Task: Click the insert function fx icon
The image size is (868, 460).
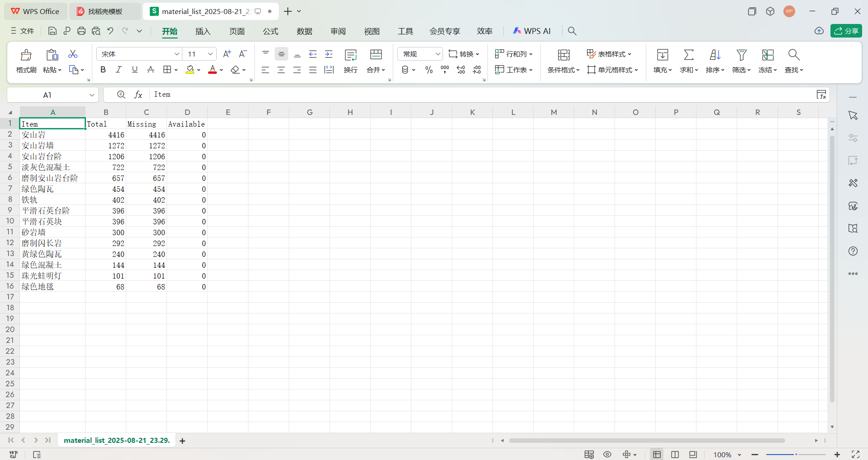Action: point(138,95)
